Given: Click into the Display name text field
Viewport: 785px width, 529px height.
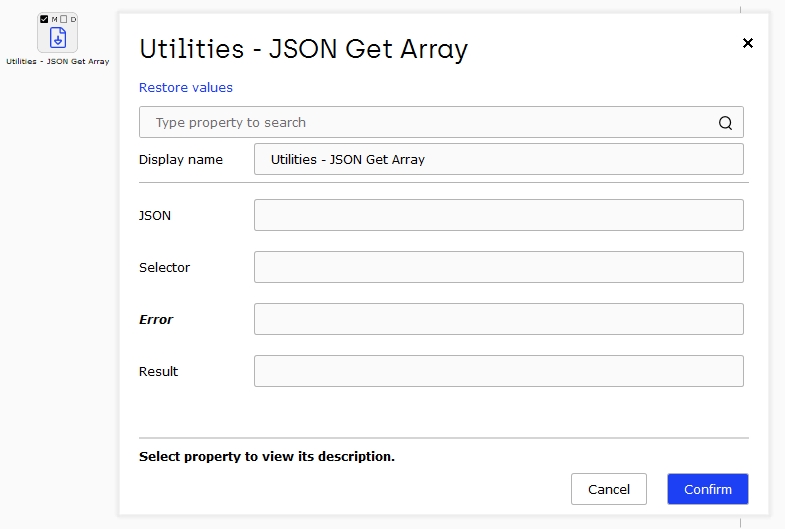Looking at the screenshot, I should coord(499,159).
